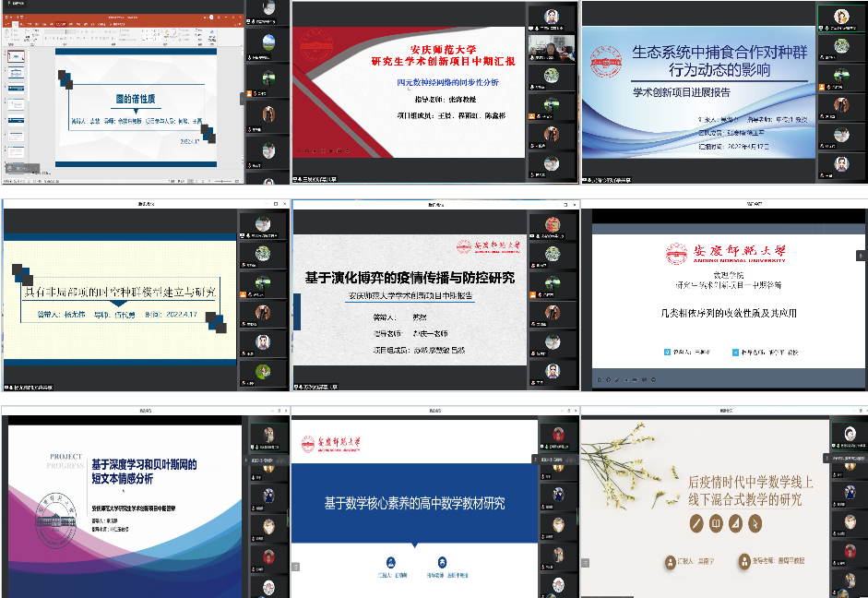Collapse participant sidebar beside the 圆的性质 slide
Image resolution: width=868 pixels, height=598 pixels.
(x=244, y=98)
